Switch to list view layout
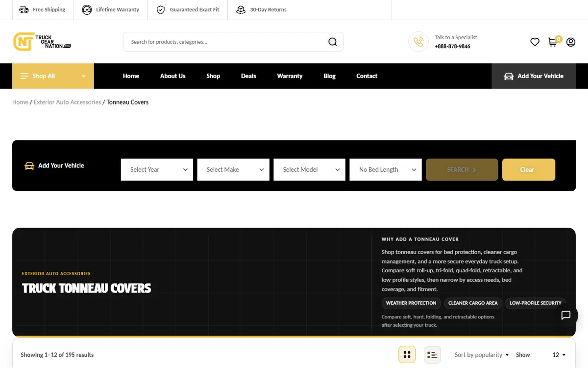Viewport: 588px width, 368px height. (x=432, y=355)
